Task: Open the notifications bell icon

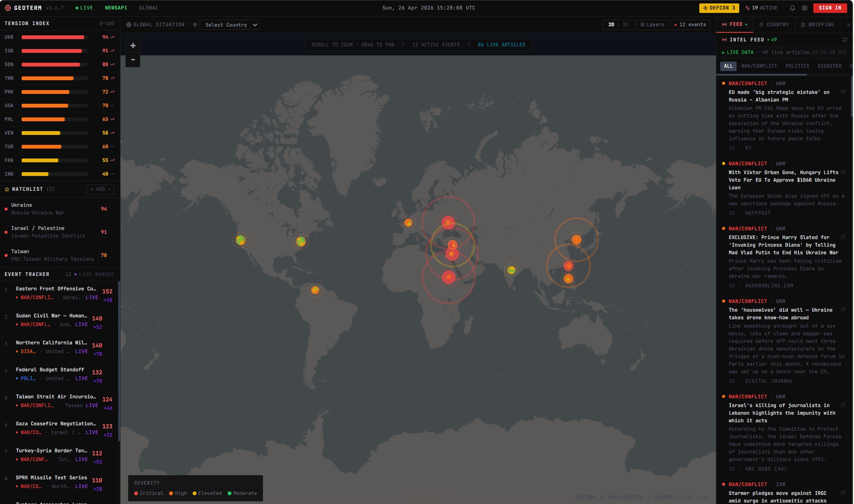Action: point(792,8)
